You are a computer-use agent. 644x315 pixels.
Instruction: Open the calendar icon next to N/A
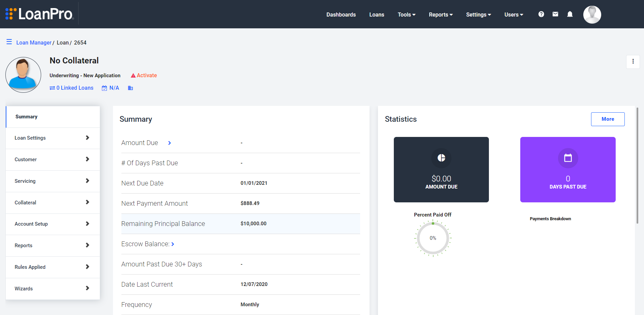click(104, 88)
